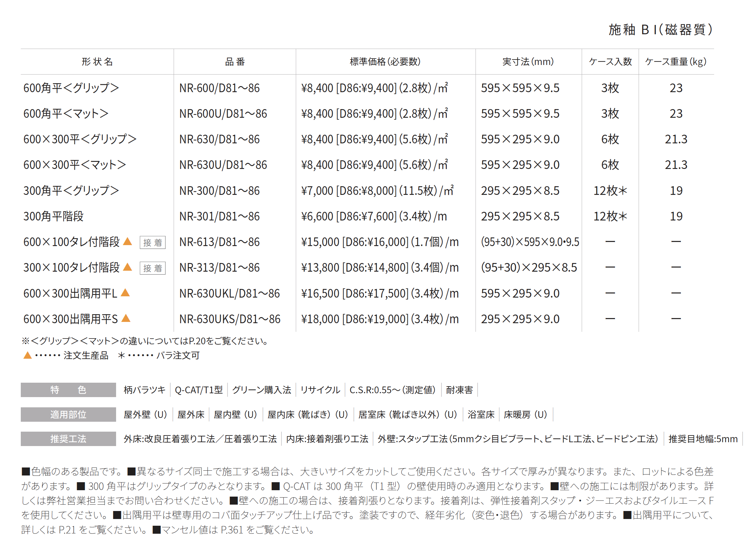The width and height of the screenshot is (756, 551).
Task: Click the 浴室床 application tag
Action: point(481,415)
